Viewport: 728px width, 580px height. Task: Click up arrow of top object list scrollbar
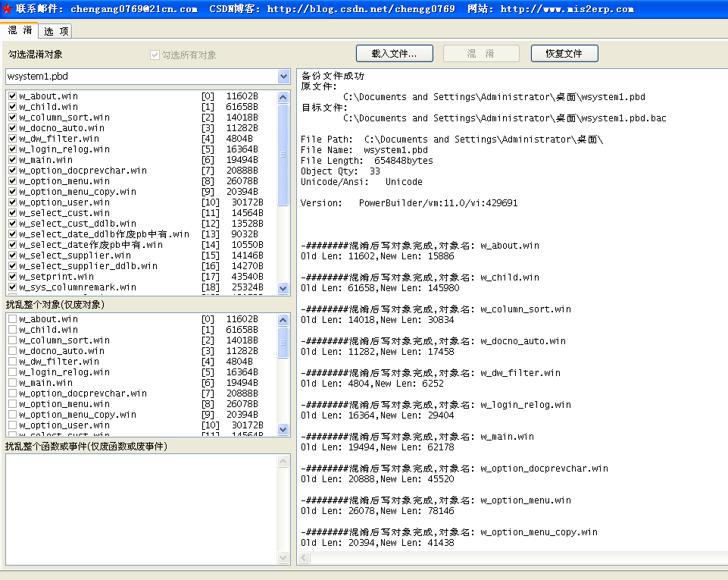coord(283,97)
